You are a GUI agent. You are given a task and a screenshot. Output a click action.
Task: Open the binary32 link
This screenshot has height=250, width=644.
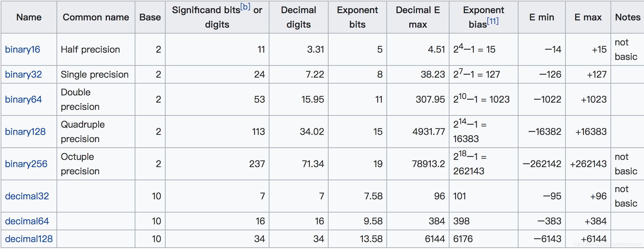click(x=24, y=74)
